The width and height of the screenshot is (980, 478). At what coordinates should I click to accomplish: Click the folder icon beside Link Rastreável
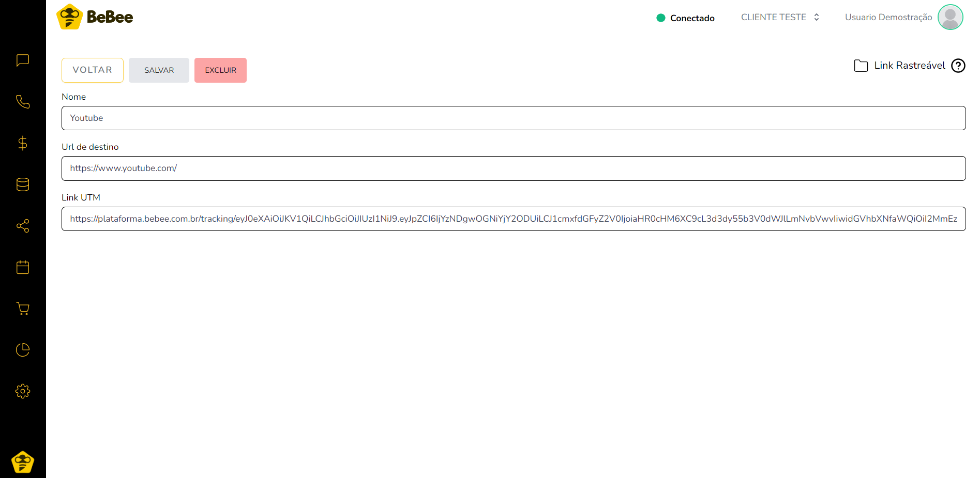[x=861, y=66]
